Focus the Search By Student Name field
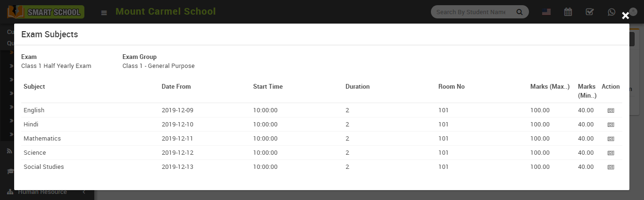Screen dimensions: 644x200 point(471,12)
